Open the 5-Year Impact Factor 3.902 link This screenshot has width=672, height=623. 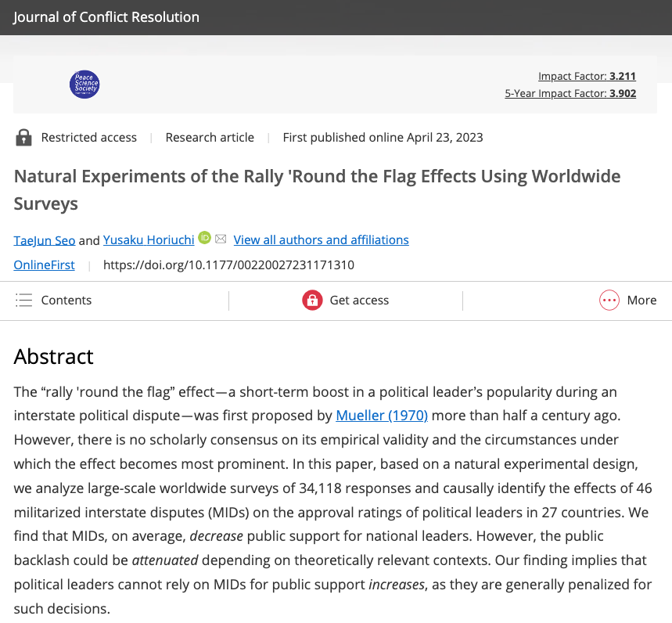pyautogui.click(x=570, y=93)
